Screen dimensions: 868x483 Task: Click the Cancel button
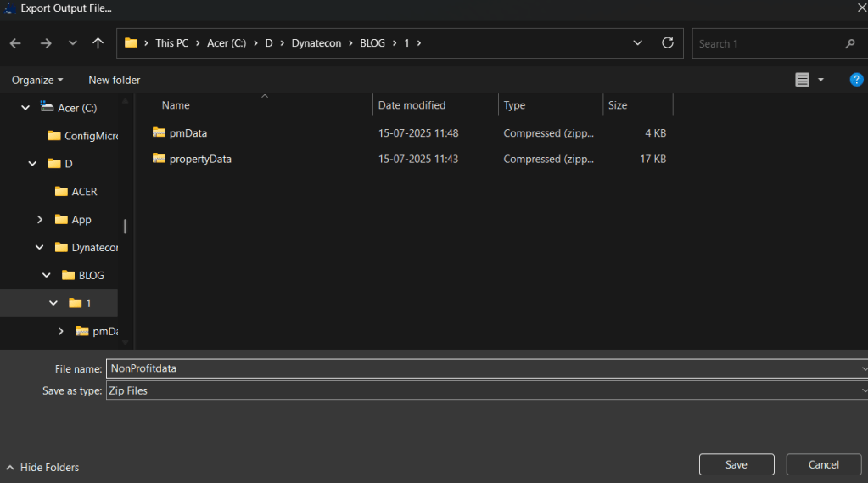pyautogui.click(x=823, y=464)
